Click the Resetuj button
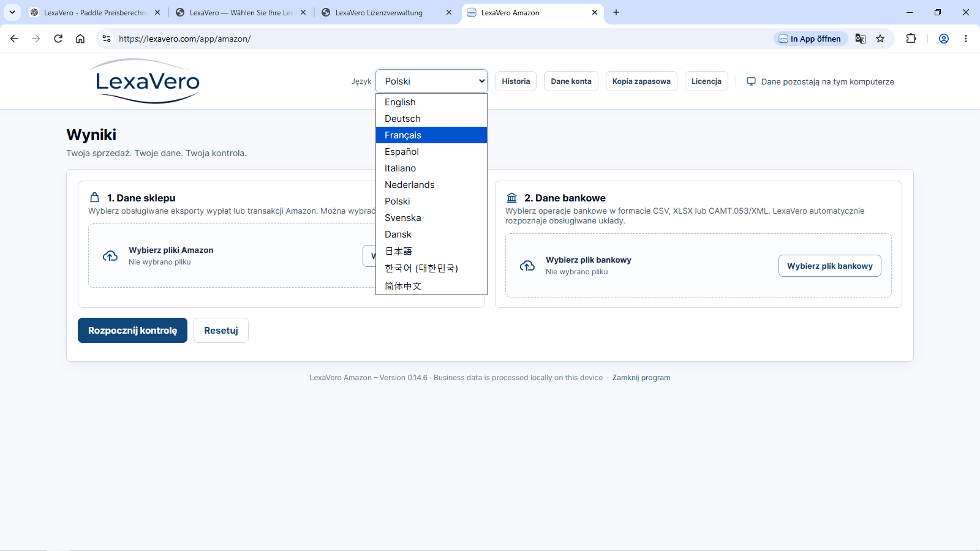This screenshot has height=551, width=980. [221, 331]
